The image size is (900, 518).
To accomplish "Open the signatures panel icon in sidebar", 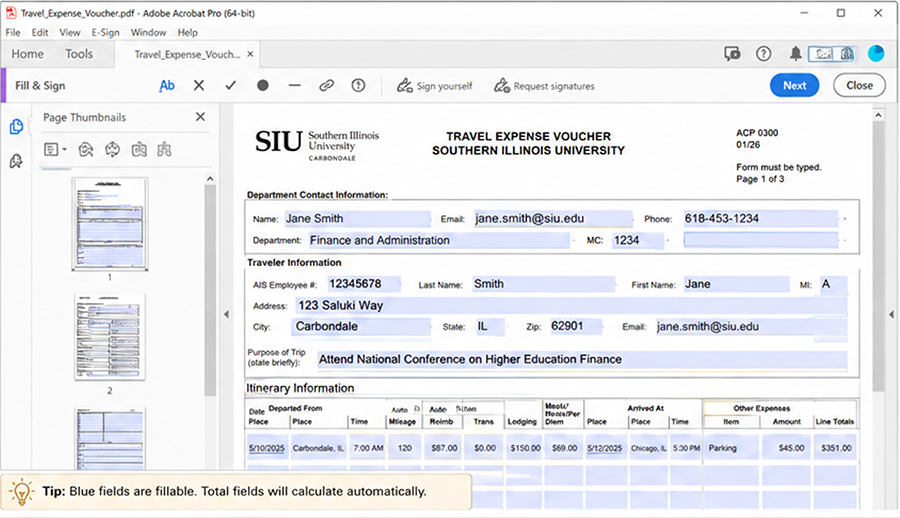I will click(16, 161).
